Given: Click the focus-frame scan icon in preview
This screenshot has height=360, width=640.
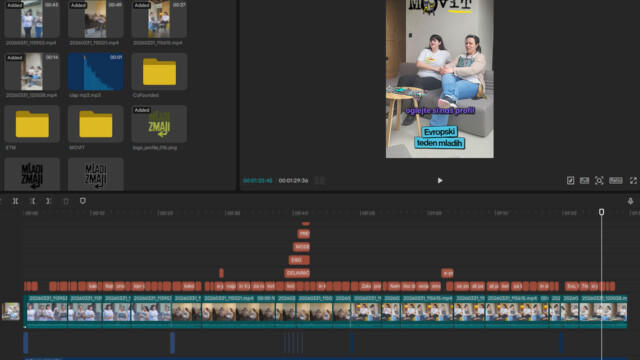Looking at the screenshot, I should tap(599, 180).
